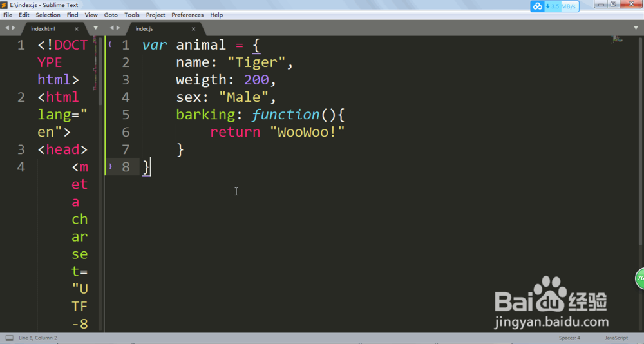
Task: Close the index.js tab
Action: [193, 29]
